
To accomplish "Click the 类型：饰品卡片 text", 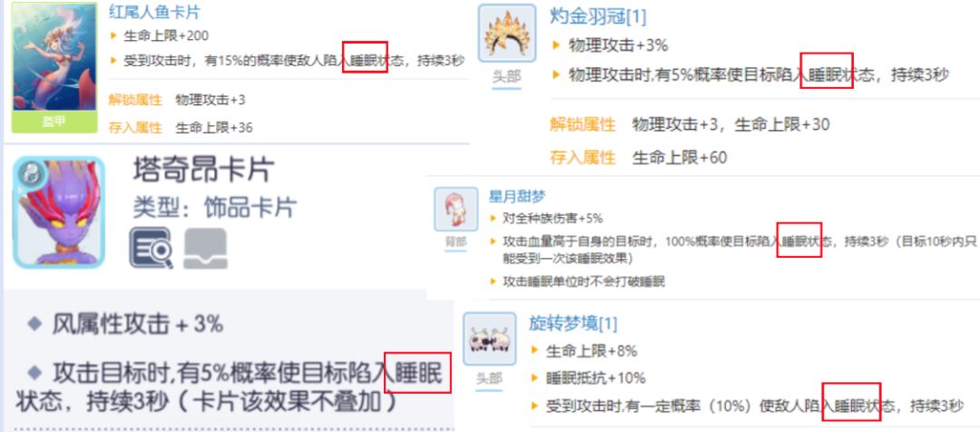I will pyautogui.click(x=214, y=206).
